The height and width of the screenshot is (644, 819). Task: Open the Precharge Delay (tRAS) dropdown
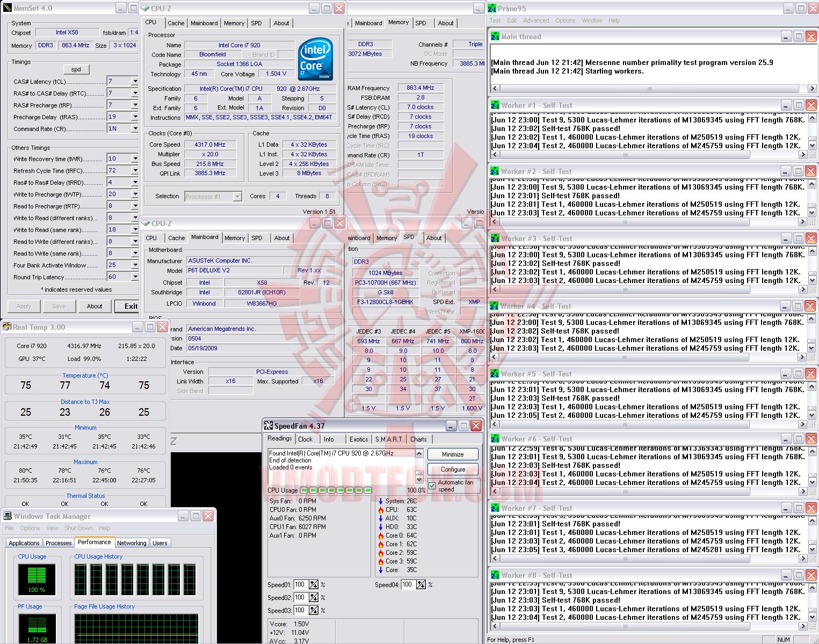pyautogui.click(x=135, y=117)
